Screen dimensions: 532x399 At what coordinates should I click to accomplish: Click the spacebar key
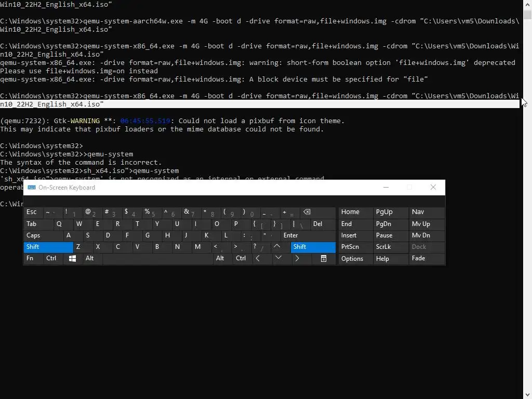(157, 259)
